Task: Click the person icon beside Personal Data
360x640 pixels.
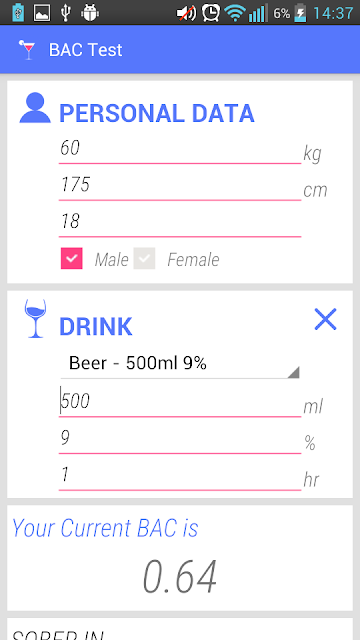Action: 35,108
